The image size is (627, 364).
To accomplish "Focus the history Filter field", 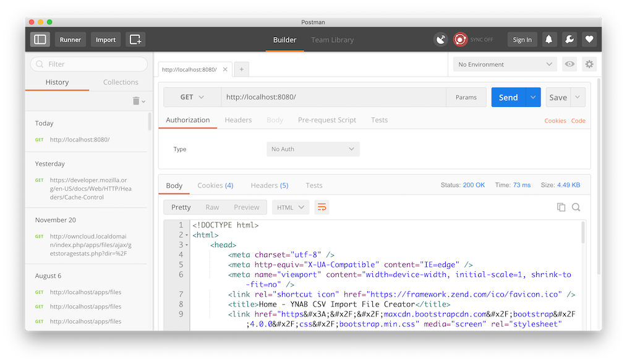I will [89, 64].
